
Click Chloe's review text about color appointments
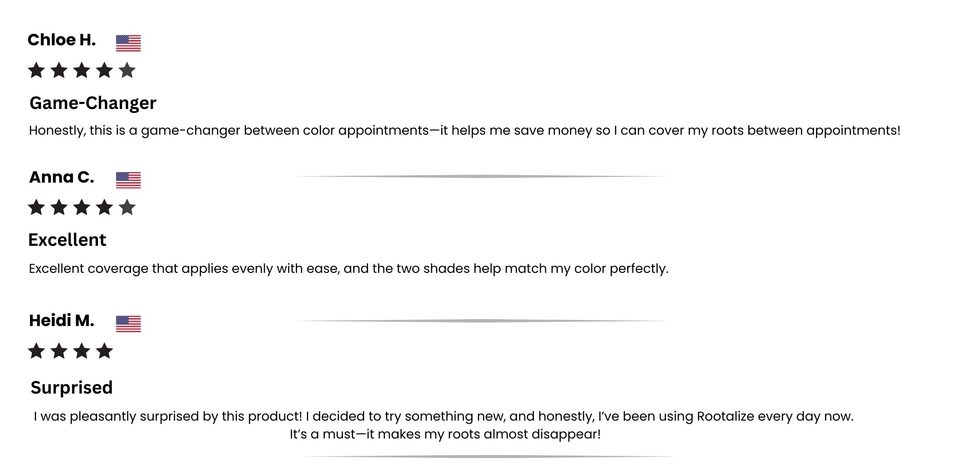tap(464, 131)
